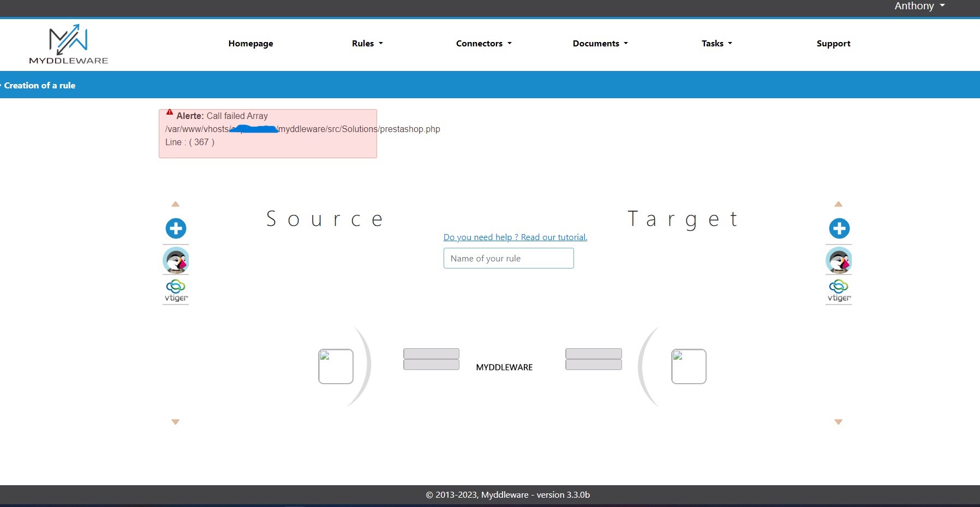Select the Prestashop connector on the Source side
Screen dimensions: 980x507
tap(176, 260)
